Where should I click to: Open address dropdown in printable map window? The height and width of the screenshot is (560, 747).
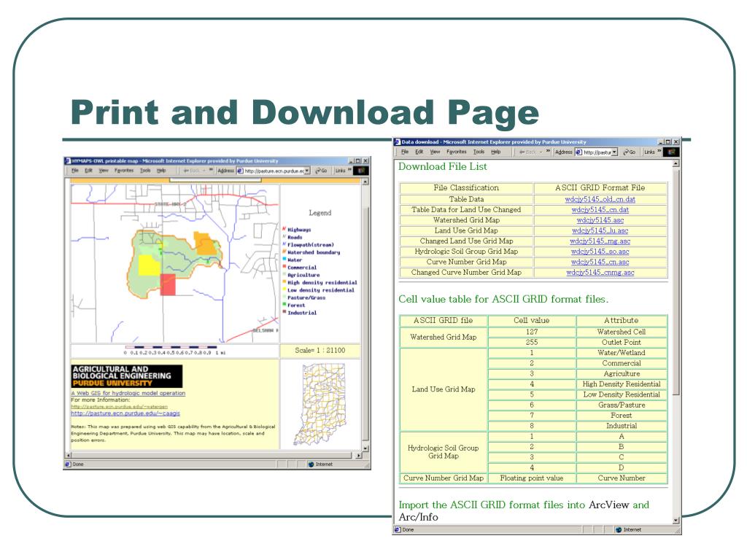click(x=307, y=171)
